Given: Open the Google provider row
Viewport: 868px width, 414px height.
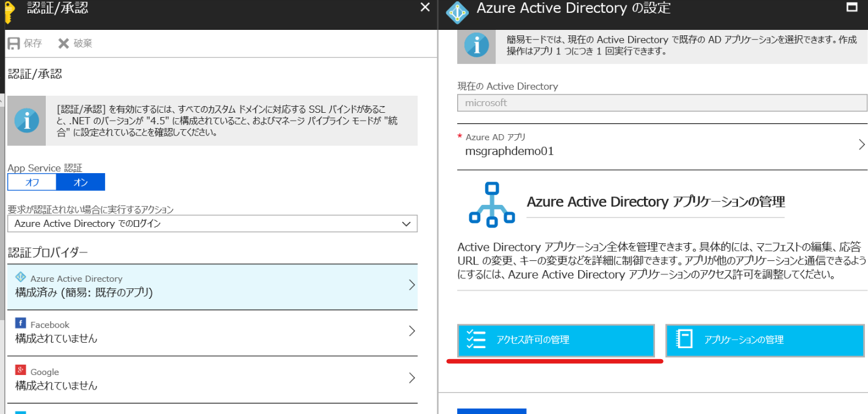Looking at the screenshot, I should tap(212, 379).
